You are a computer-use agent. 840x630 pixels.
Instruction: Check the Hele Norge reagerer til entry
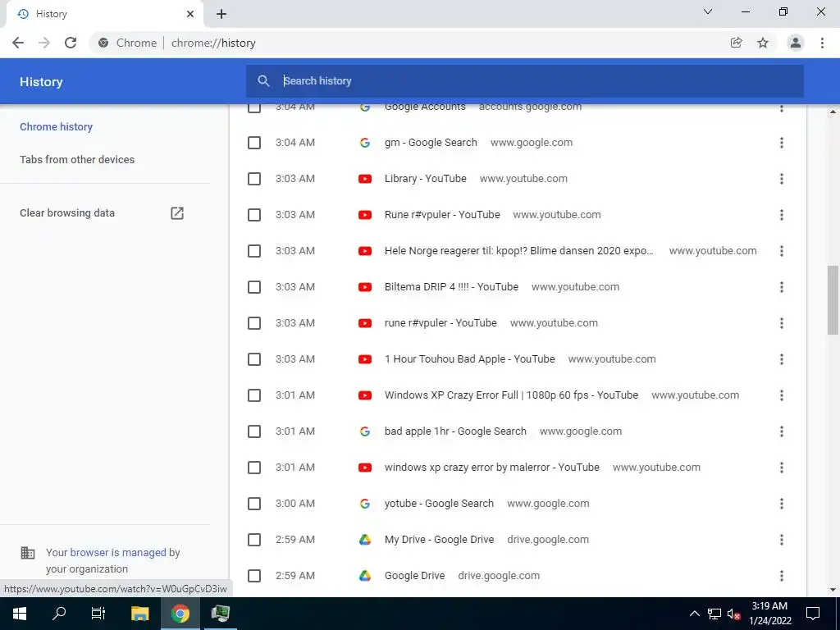(254, 251)
